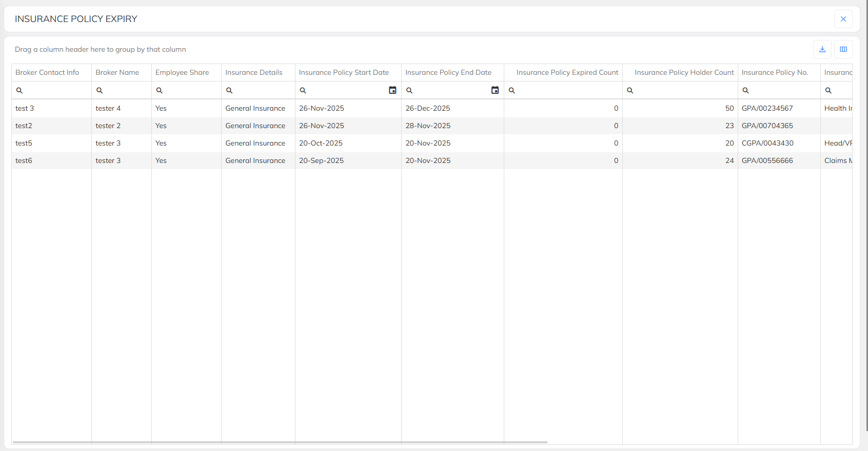Click search icon in Policy Holder Count filter
Image resolution: width=868 pixels, height=451 pixels.
point(630,90)
